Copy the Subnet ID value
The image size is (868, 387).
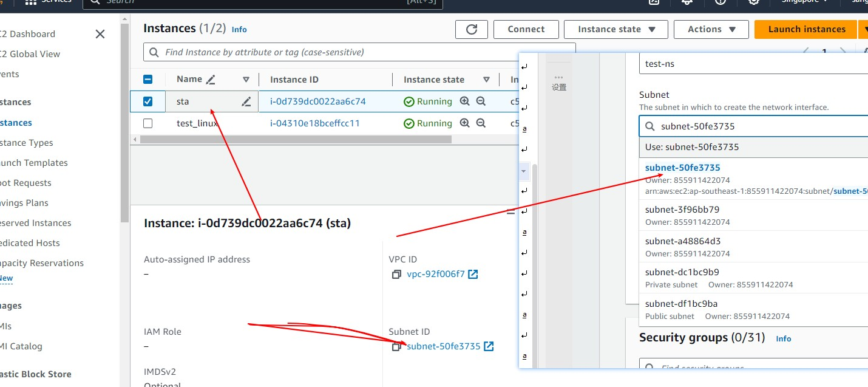tap(396, 347)
